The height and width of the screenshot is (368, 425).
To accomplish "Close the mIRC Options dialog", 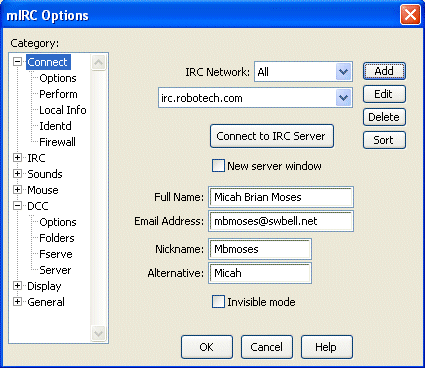I will [410, 15].
